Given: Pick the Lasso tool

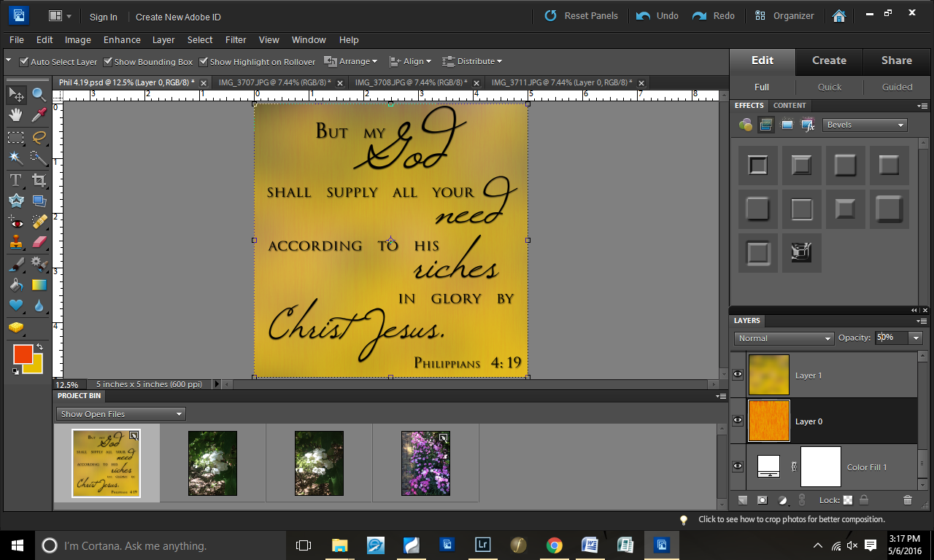Looking at the screenshot, I should tap(39, 136).
